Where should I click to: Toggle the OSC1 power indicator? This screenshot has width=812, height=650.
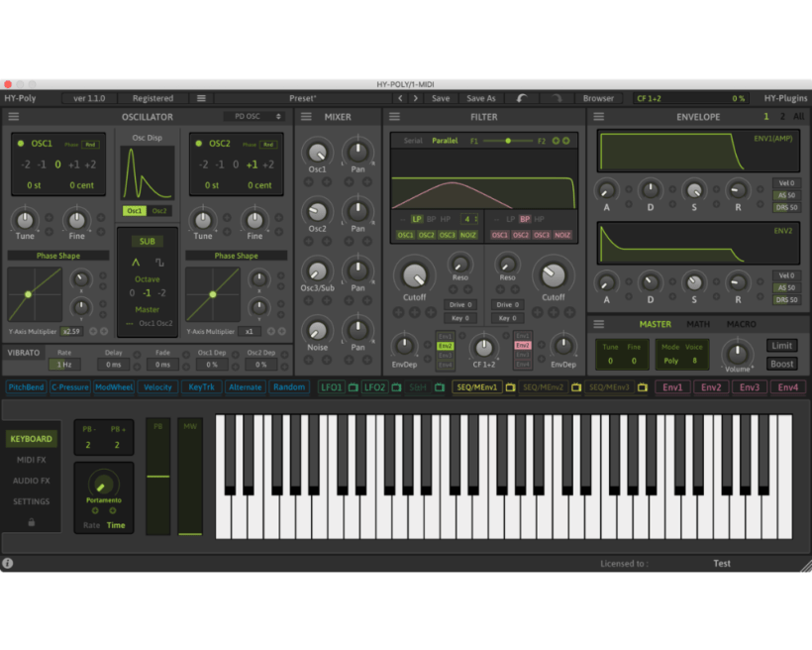21,144
